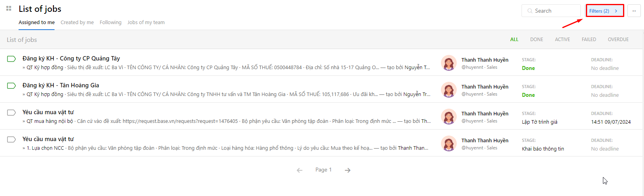The width and height of the screenshot is (644, 196).
Task: Open the apps grid icon beside List of jobs
Action: pyautogui.click(x=9, y=8)
